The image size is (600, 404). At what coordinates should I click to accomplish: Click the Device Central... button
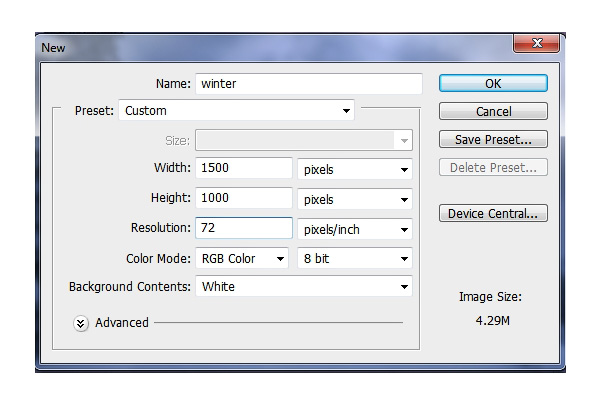click(x=493, y=213)
